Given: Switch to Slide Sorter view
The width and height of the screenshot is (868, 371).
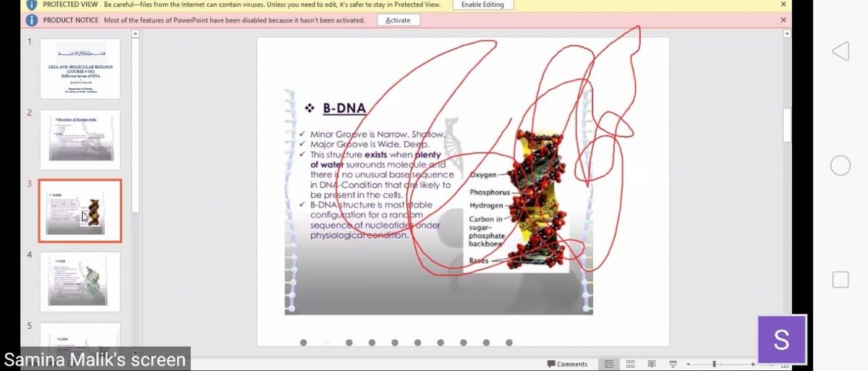Looking at the screenshot, I should [631, 364].
